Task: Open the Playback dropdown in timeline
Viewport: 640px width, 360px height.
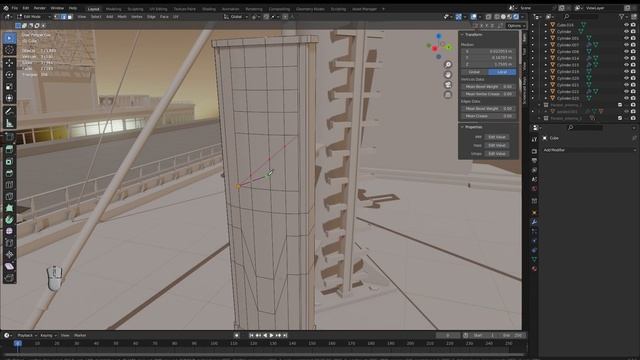Action: (x=27, y=335)
